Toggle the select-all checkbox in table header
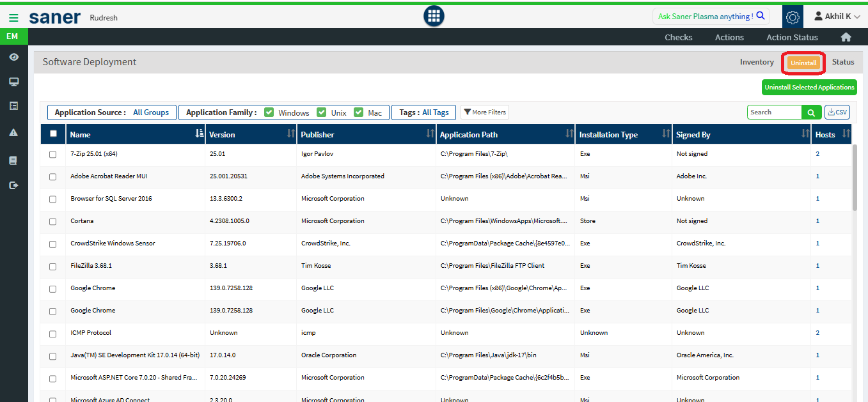The image size is (868, 402). pos(53,134)
